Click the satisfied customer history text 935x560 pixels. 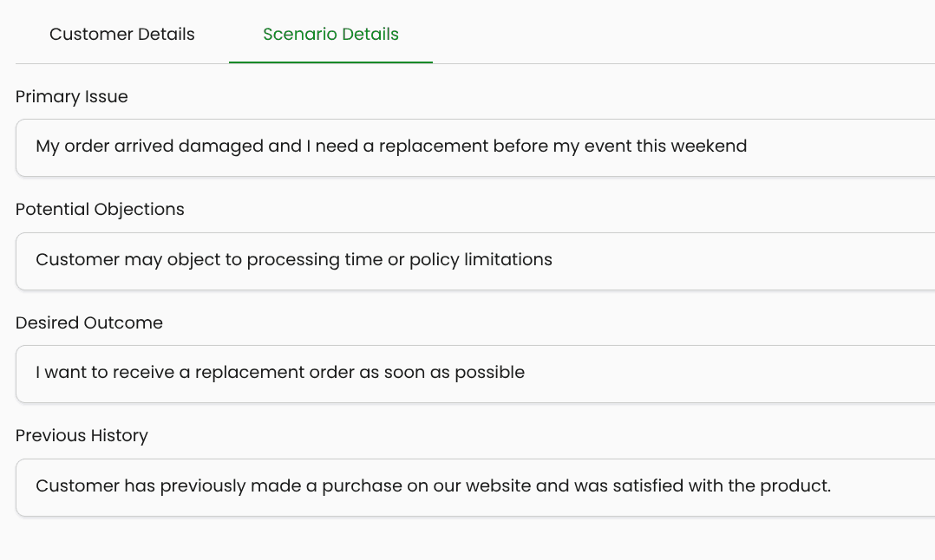pyautogui.click(x=432, y=485)
